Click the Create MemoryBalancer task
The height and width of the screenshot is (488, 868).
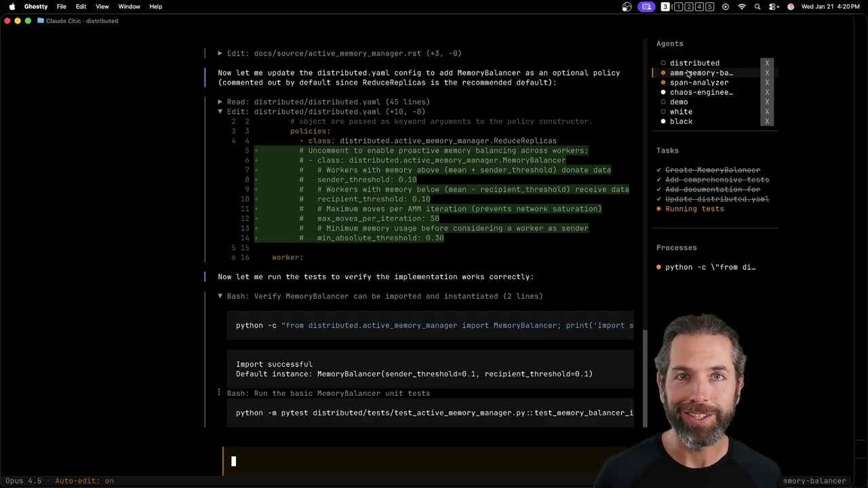pyautogui.click(x=713, y=170)
